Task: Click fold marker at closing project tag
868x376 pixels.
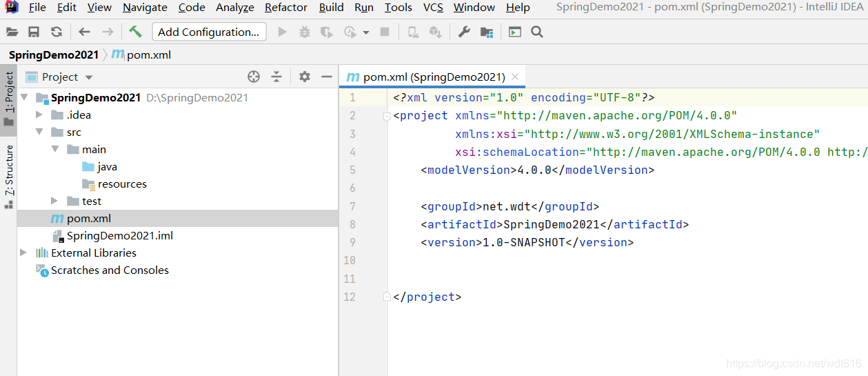Action: 387,297
